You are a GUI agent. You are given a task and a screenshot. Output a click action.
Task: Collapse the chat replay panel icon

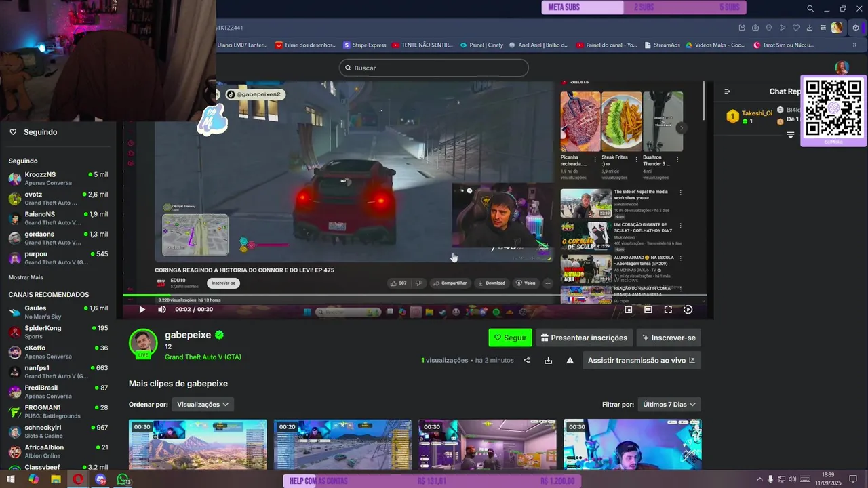(x=727, y=91)
